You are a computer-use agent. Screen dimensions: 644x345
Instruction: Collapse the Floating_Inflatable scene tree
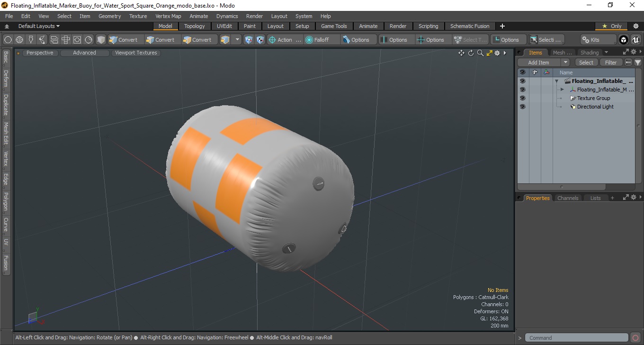point(557,81)
